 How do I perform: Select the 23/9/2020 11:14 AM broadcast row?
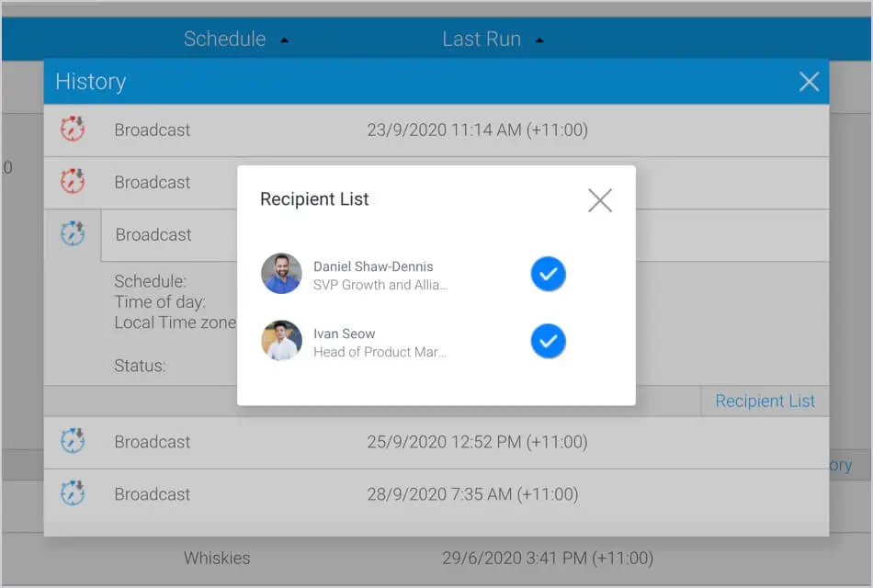click(476, 130)
